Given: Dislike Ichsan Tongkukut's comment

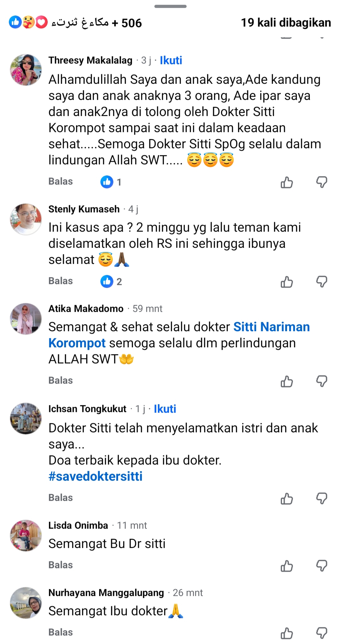Looking at the screenshot, I should 322,498.
